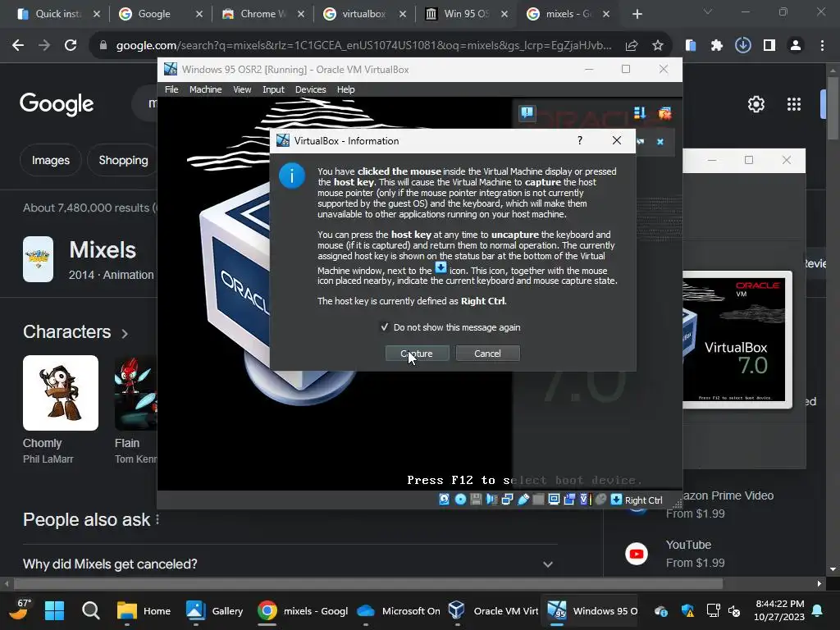The width and height of the screenshot is (840, 630).
Task: Dismiss the notification with blue X
Action: [x=660, y=141]
